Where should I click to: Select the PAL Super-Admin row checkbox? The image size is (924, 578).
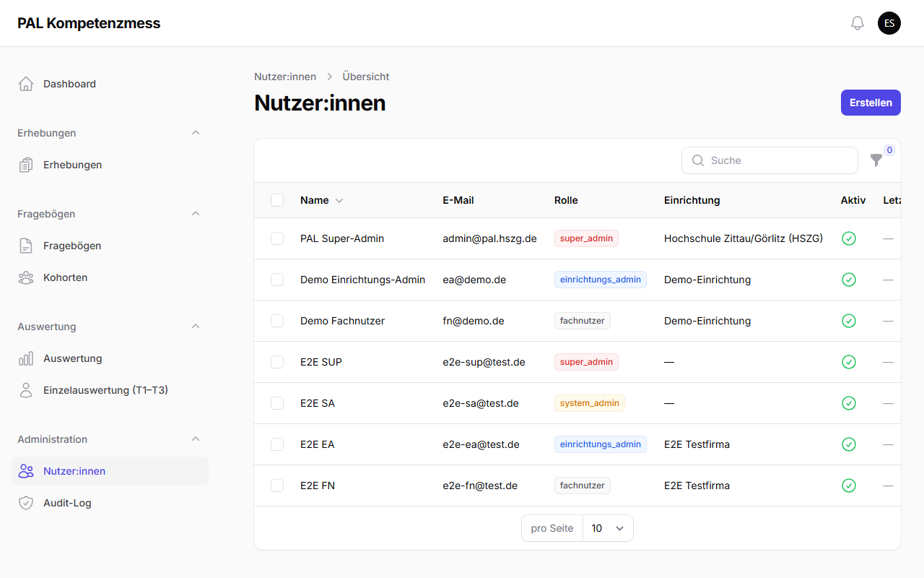(277, 238)
